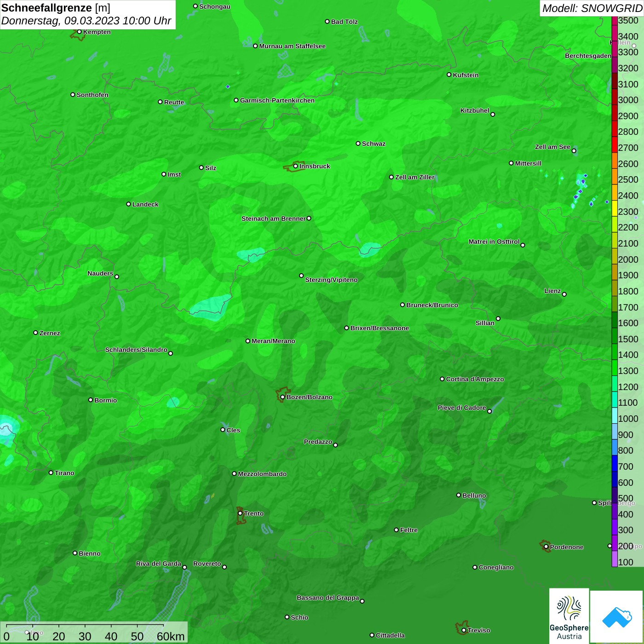The height and width of the screenshot is (644, 644).
Task: Click the Zell am Ziller label
Action: point(415,177)
